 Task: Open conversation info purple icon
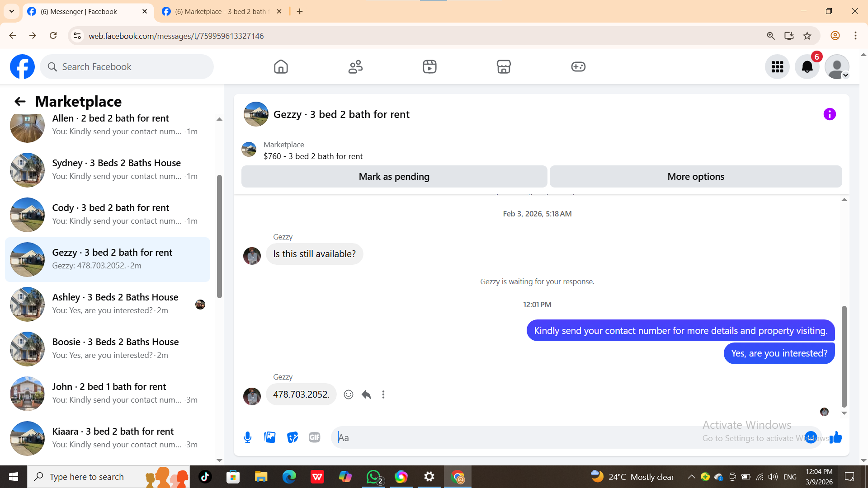coord(830,114)
